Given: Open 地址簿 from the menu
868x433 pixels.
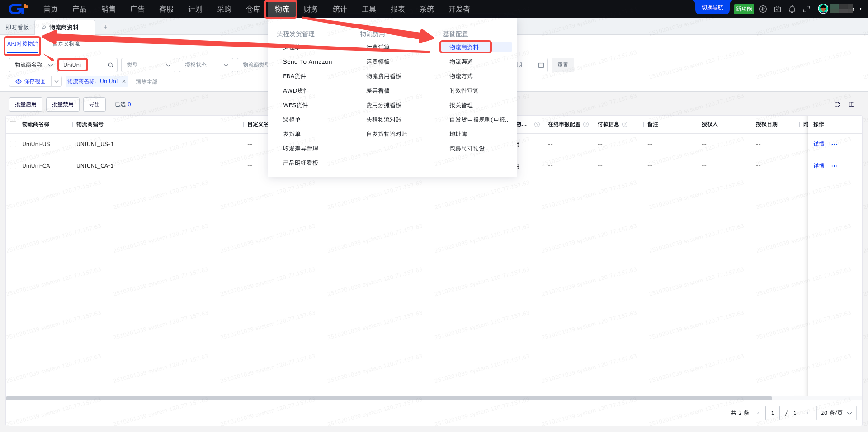Looking at the screenshot, I should pyautogui.click(x=458, y=134).
